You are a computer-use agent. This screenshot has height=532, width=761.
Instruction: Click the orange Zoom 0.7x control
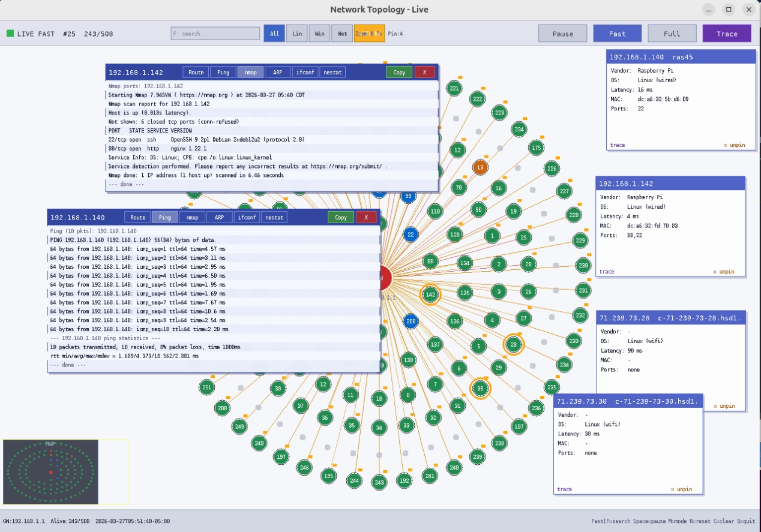click(x=368, y=33)
